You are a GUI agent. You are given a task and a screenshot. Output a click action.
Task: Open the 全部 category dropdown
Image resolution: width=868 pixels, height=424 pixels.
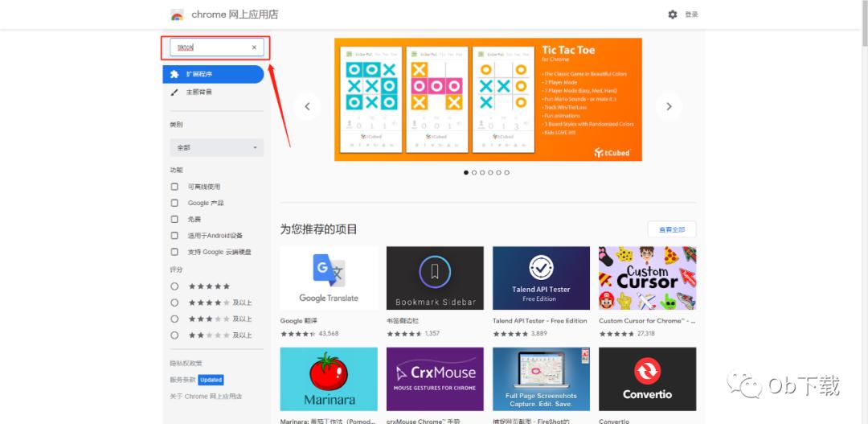[x=216, y=148]
